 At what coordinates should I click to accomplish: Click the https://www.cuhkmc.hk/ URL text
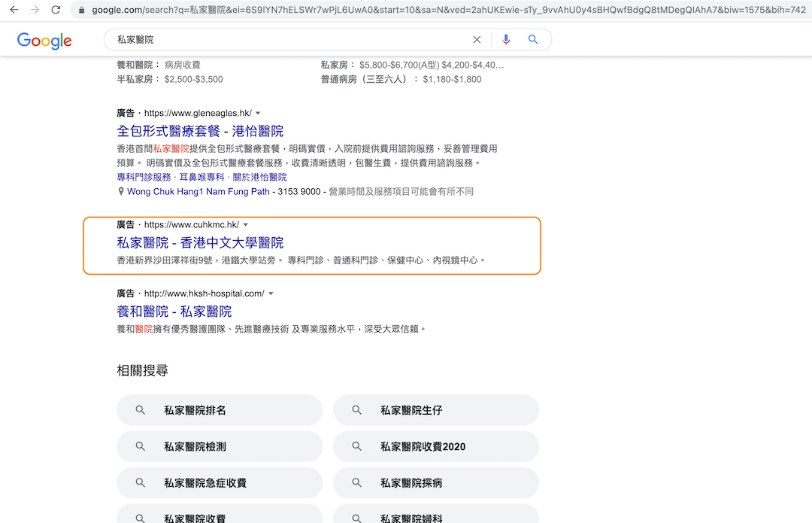[192, 225]
